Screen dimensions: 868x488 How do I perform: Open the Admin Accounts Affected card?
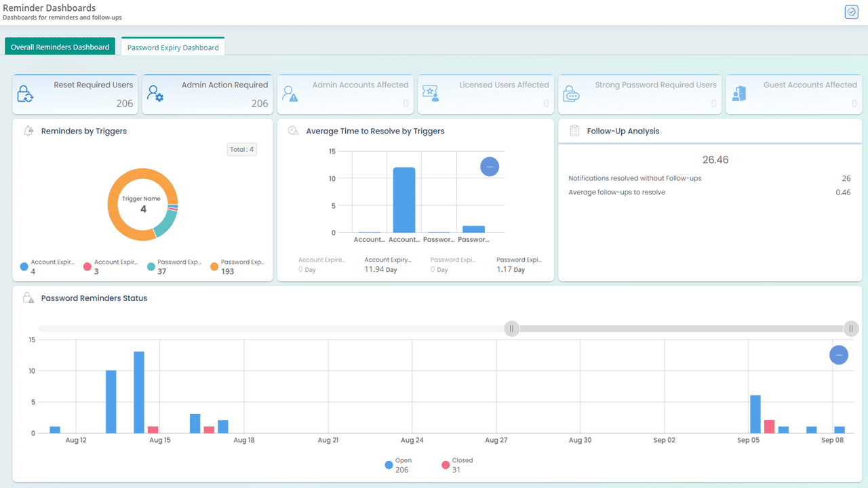(x=345, y=94)
